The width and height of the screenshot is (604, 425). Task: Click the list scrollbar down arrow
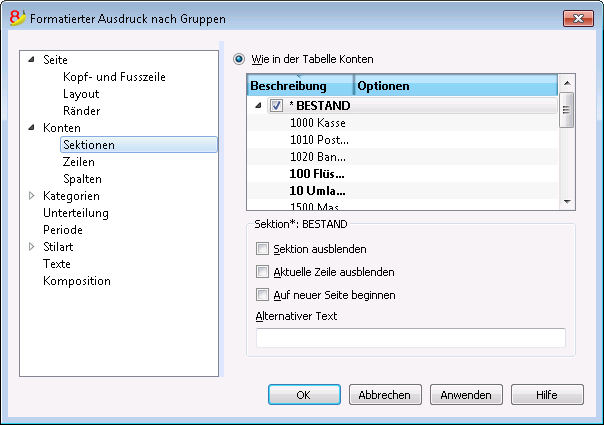567,202
